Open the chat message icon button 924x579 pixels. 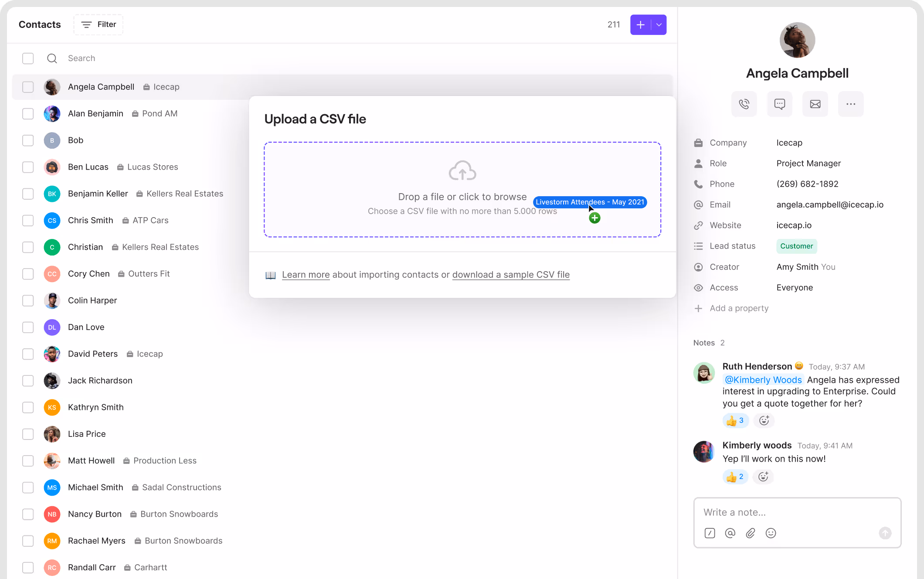[x=780, y=104]
